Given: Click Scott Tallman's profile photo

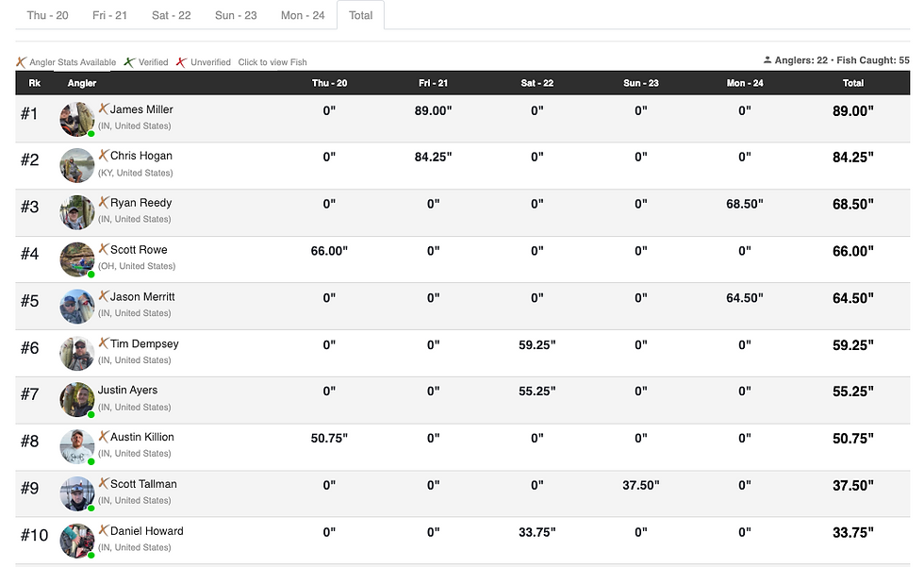Looking at the screenshot, I should point(77,494).
